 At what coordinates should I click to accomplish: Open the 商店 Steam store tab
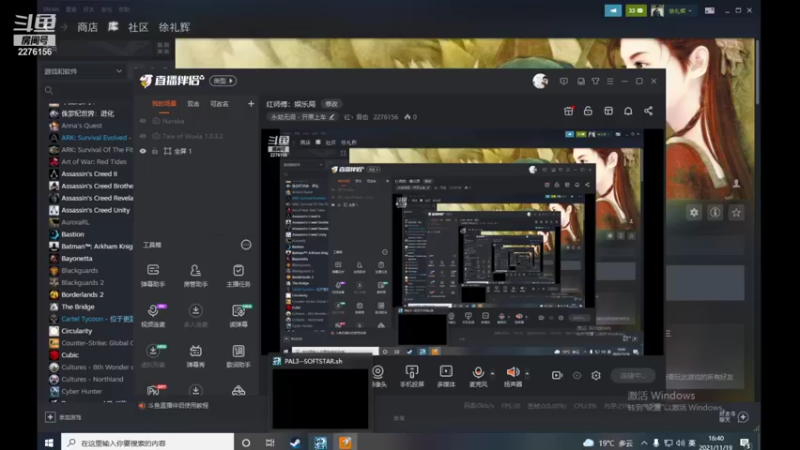pyautogui.click(x=87, y=27)
